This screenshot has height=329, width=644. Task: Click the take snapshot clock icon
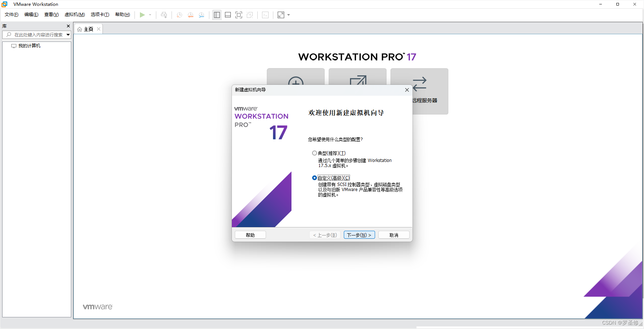point(180,15)
